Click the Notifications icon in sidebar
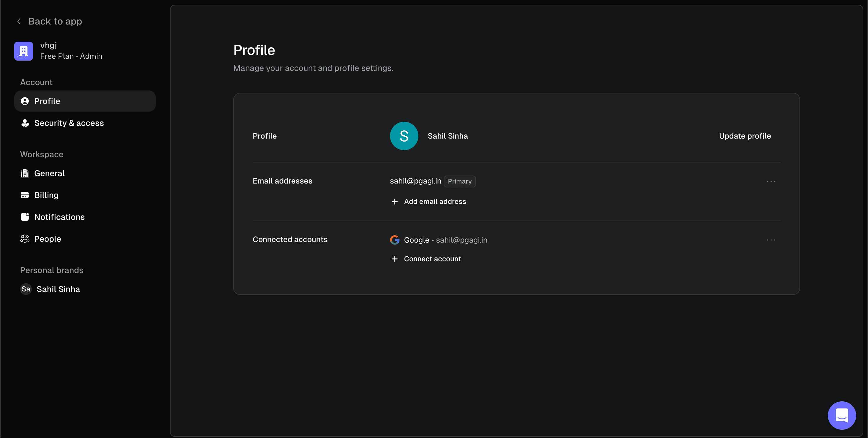Screen dimensions: 868x438 click(x=25, y=217)
